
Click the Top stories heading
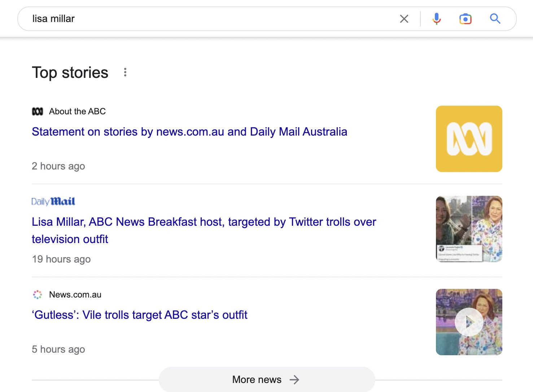pyautogui.click(x=70, y=72)
